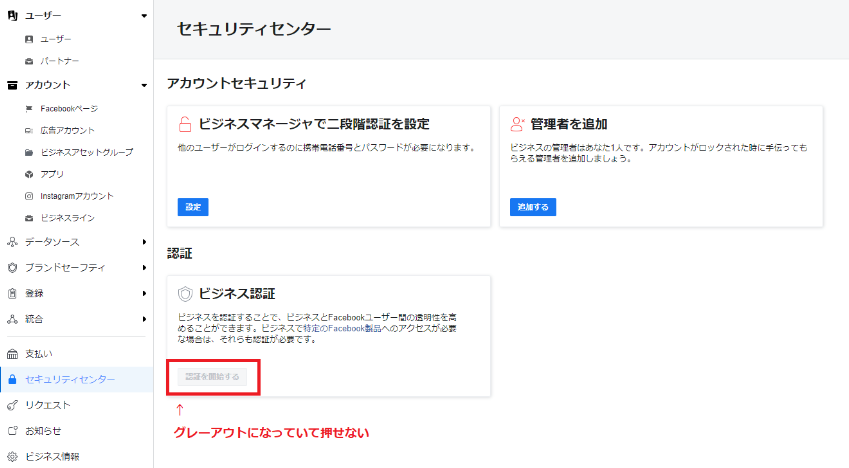The height and width of the screenshot is (468, 849).
Task: Click the ビジネスマネージャで二段階認証を設定 card title
Action: (x=314, y=124)
